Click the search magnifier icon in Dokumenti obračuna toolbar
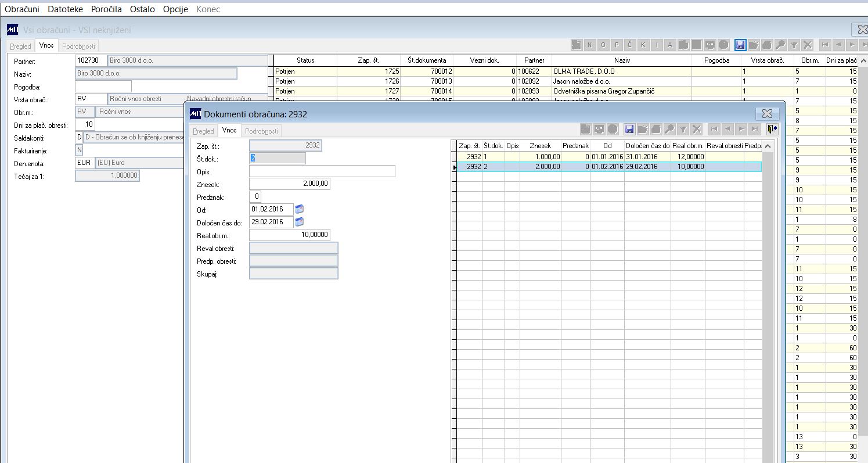This screenshot has height=463, width=868. click(669, 129)
